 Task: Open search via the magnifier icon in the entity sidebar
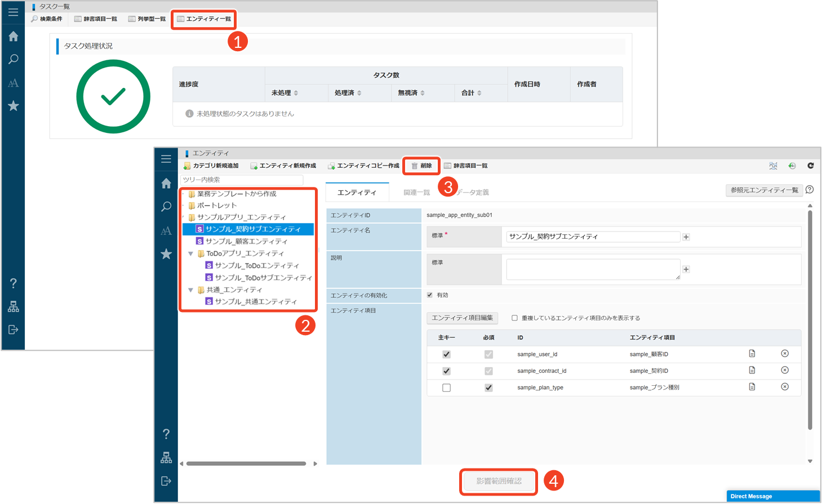166,207
